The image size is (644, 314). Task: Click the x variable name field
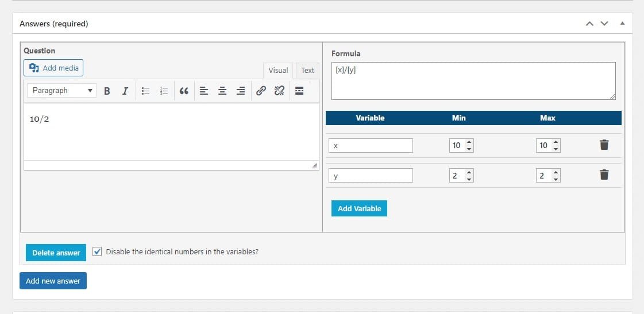[371, 145]
